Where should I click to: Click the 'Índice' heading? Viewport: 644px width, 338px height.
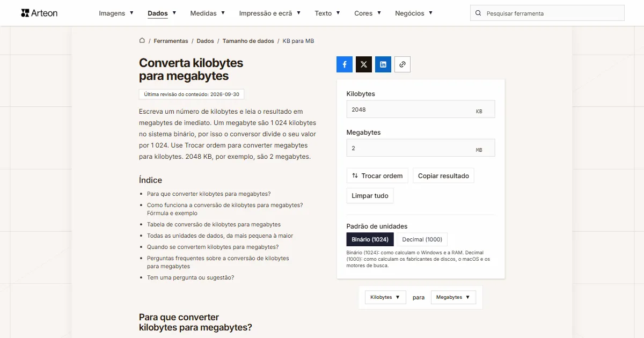click(150, 180)
